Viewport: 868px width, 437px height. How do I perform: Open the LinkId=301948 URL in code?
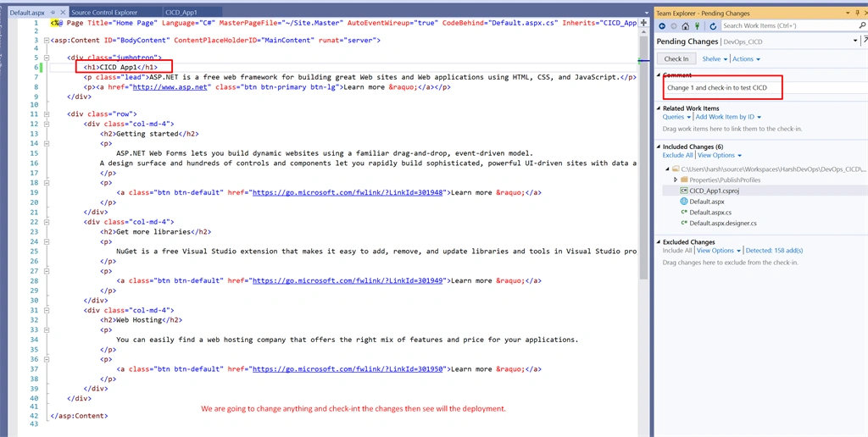[x=348, y=192]
